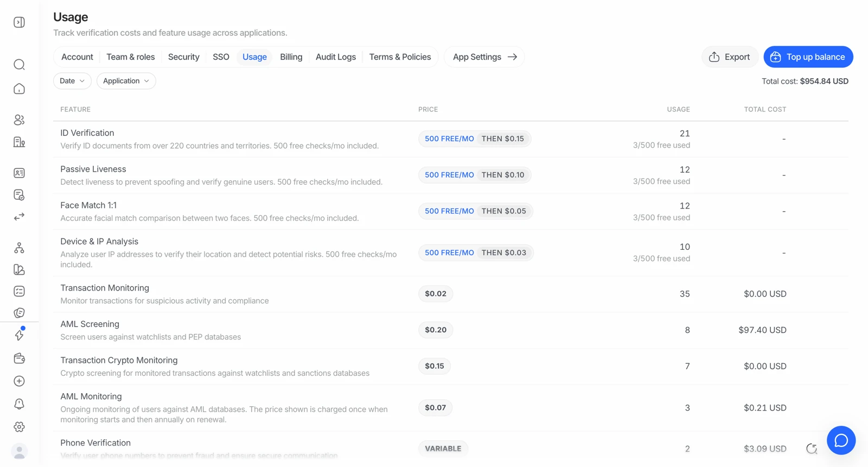
Task: Go to the home icon in sidebar
Action: pos(19,89)
